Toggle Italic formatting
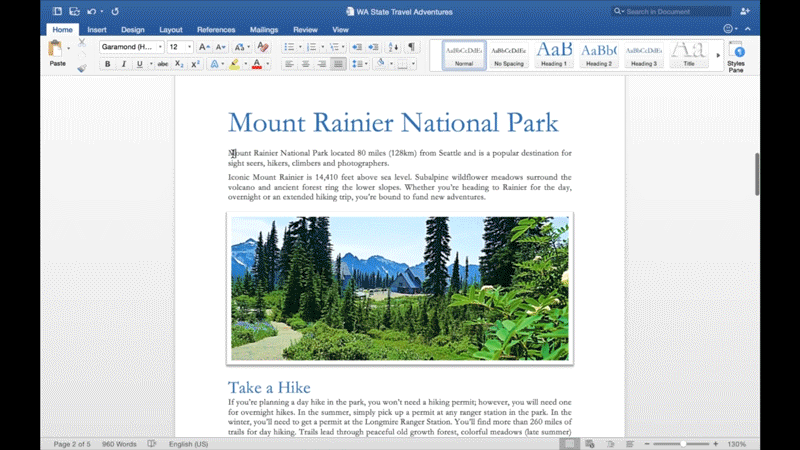The image size is (800, 450). pyautogui.click(x=123, y=64)
